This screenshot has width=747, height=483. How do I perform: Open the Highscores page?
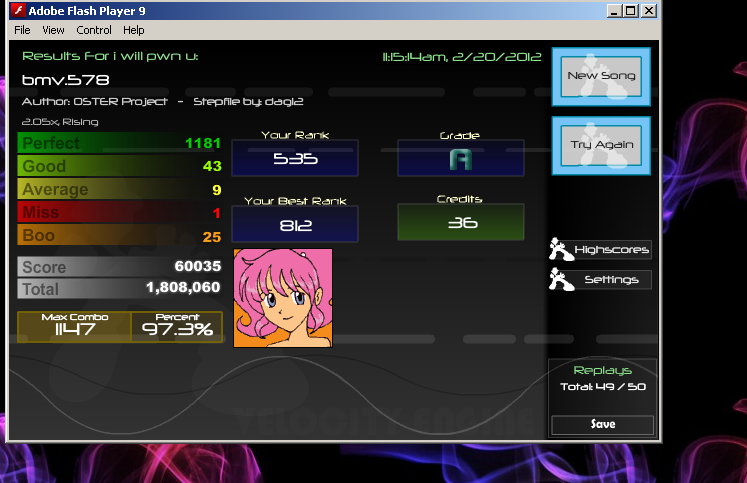[x=612, y=250]
